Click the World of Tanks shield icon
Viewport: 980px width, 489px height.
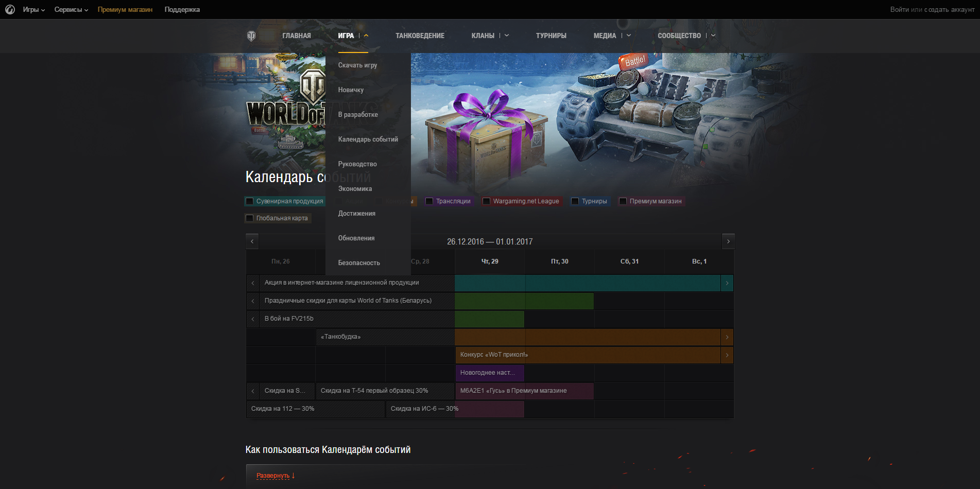[251, 36]
